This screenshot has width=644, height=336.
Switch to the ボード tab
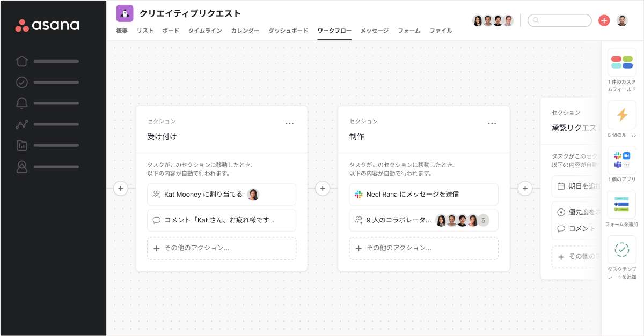pos(170,31)
